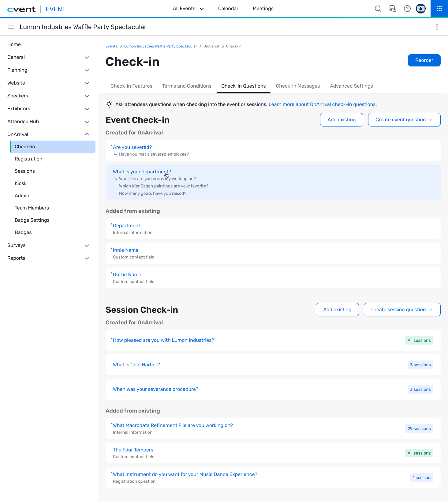Image resolution: width=448 pixels, height=502 pixels.
Task: Open the Are you severed? question
Action: click(x=132, y=147)
